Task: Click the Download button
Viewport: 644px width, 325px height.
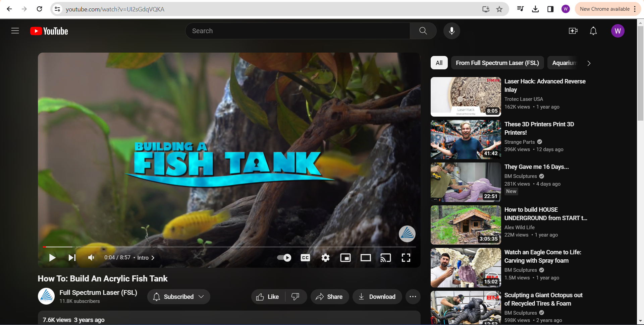Action: pos(377,297)
